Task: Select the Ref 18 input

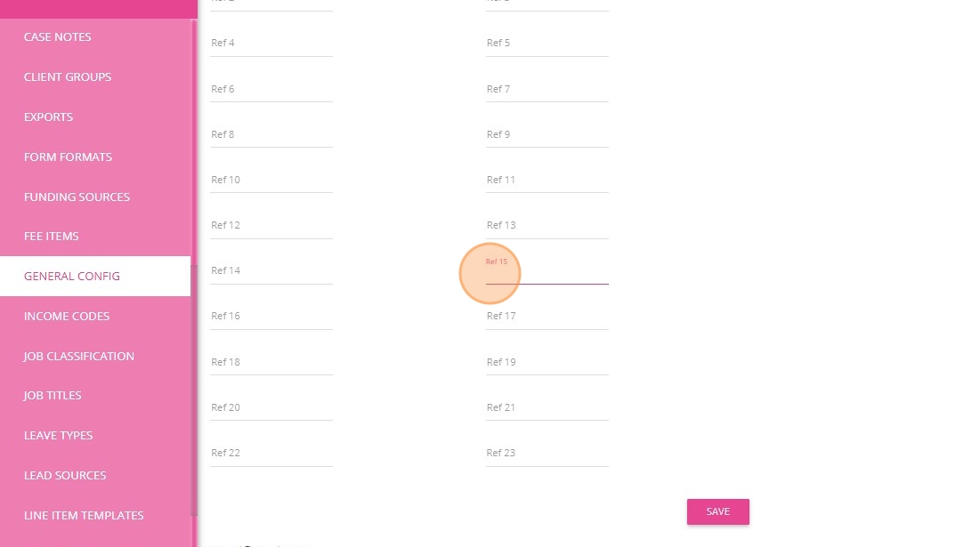Action: tap(271, 362)
